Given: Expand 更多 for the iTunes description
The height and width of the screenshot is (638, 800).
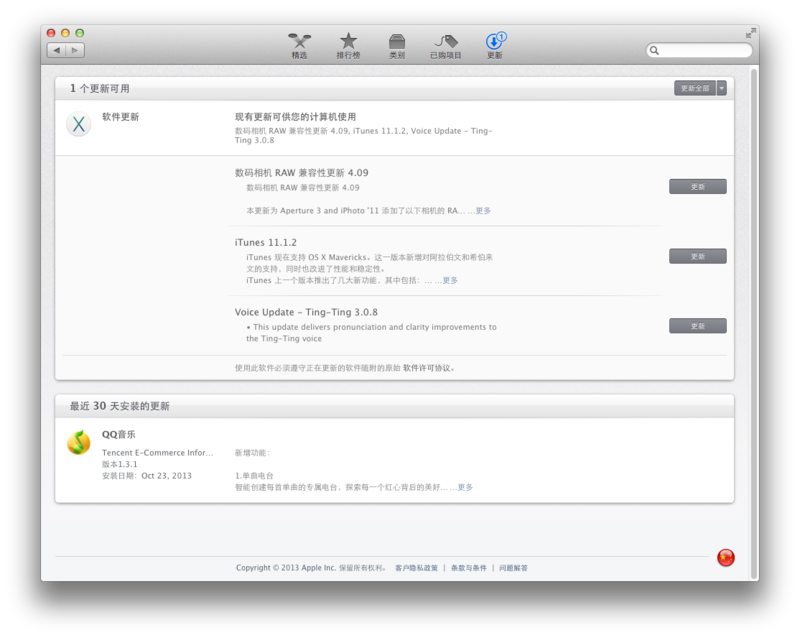Looking at the screenshot, I should (449, 280).
